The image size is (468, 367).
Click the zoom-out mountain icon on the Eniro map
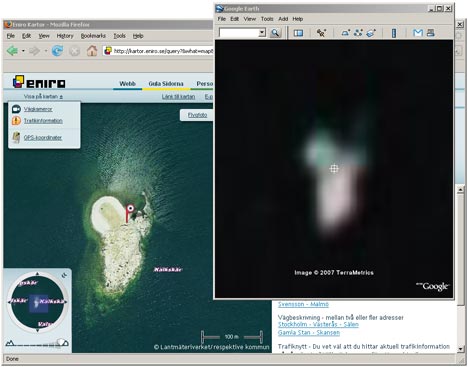point(10,342)
